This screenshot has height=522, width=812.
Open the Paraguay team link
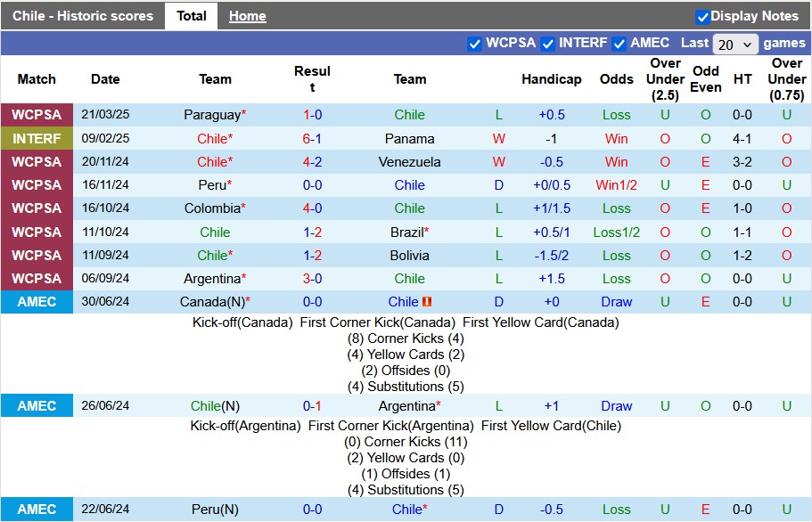click(x=212, y=115)
